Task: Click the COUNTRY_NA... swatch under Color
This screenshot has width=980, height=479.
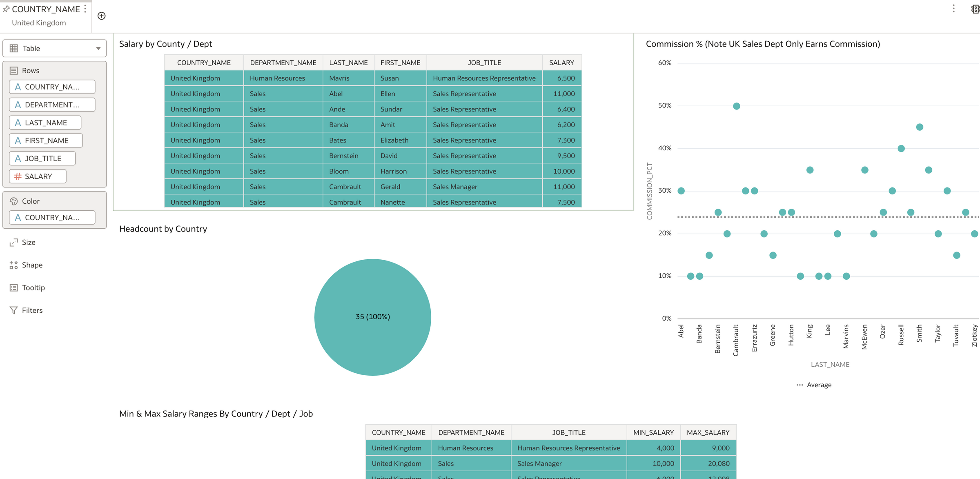Action: point(51,217)
